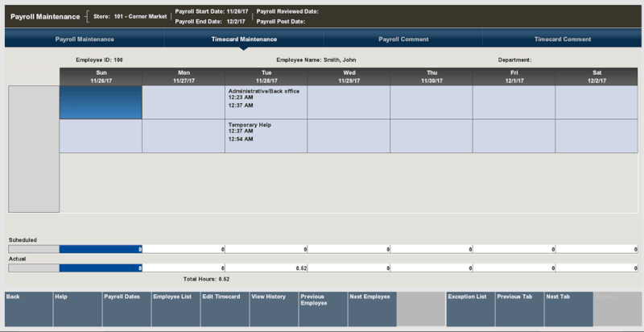Click the Thu 11/30/17 column header

pos(431,77)
